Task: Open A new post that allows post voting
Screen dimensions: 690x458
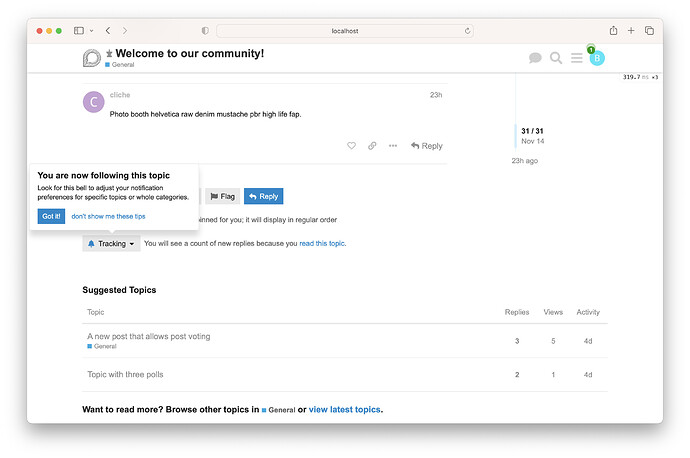Action: pyautogui.click(x=149, y=336)
